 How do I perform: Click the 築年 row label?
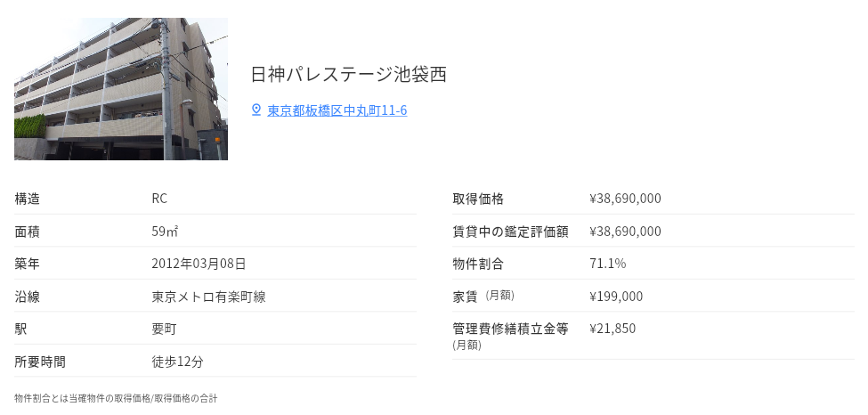(28, 264)
